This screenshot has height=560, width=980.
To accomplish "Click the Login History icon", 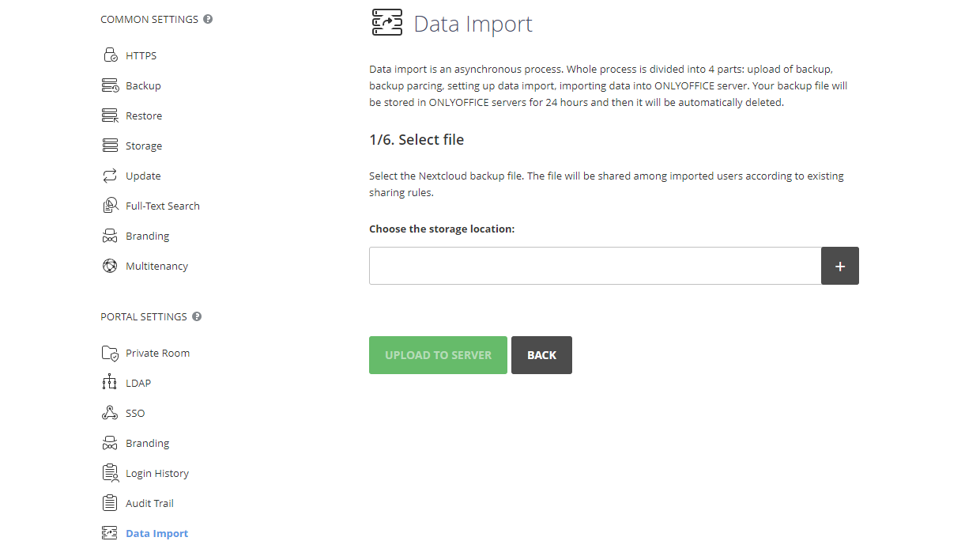I will 110,473.
